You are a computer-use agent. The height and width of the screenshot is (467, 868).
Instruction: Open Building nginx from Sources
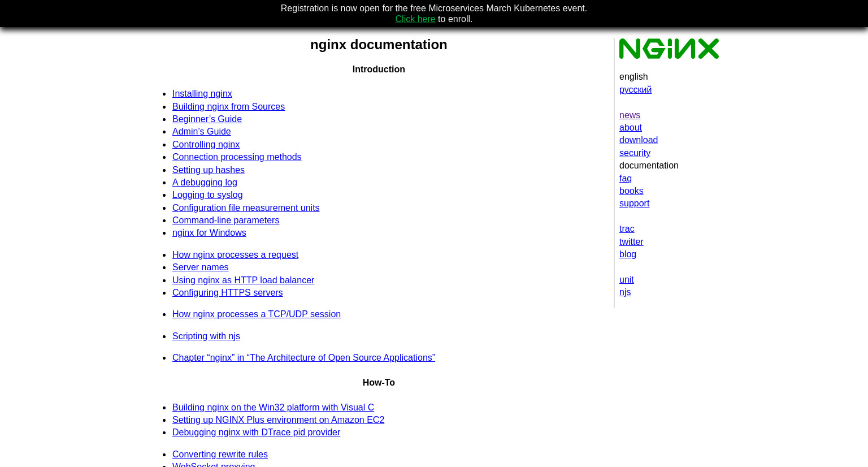[x=228, y=107]
